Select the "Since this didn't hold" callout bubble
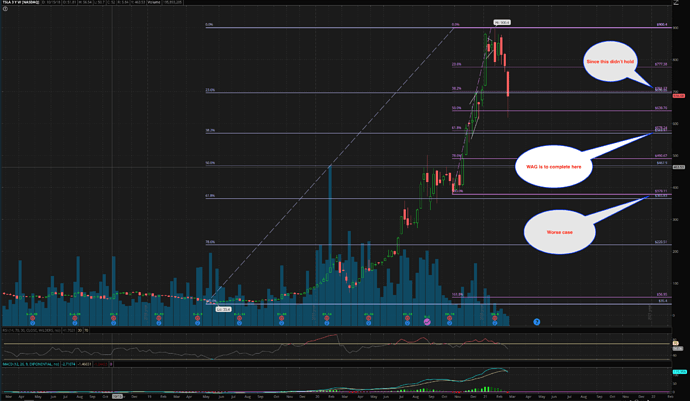690x401 pixels. pyautogui.click(x=609, y=63)
